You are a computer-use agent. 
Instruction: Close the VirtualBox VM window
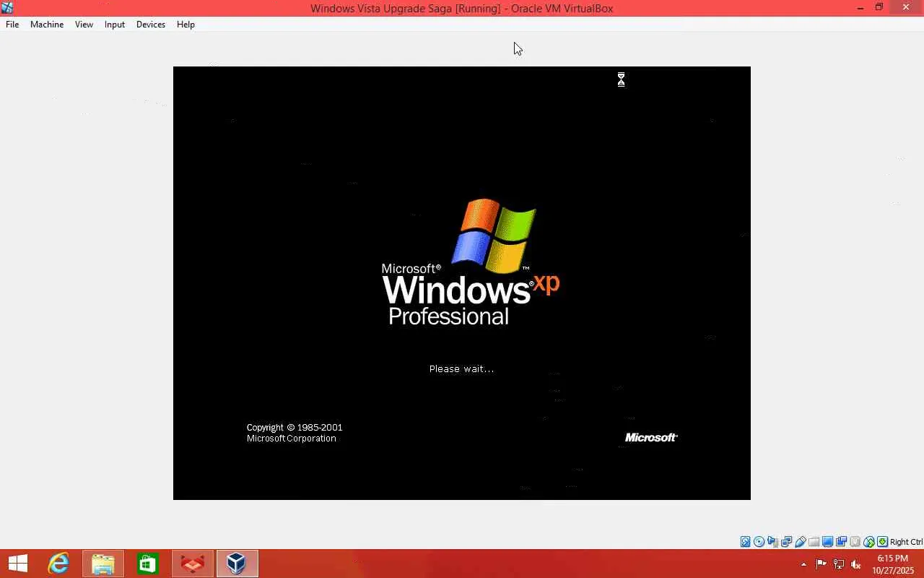906,8
